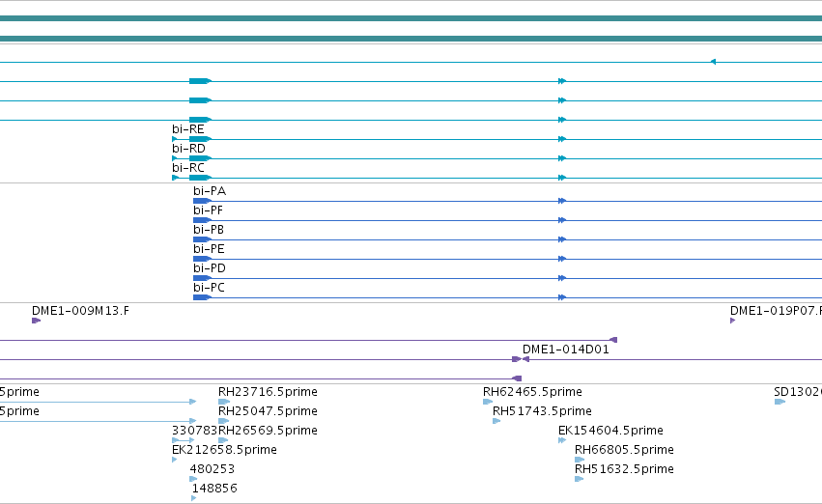The height and width of the screenshot is (504, 822).
Task: Click the bi-PA exon block
Action: 202,201
